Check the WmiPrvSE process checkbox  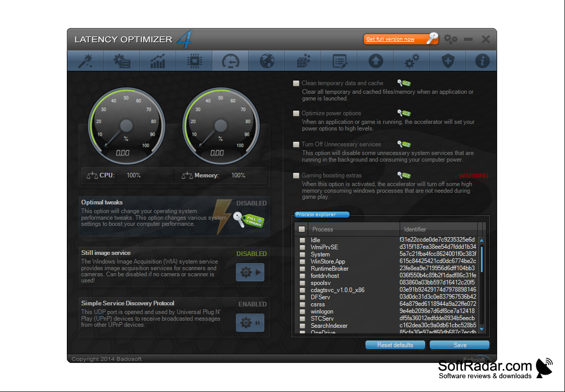coord(302,247)
